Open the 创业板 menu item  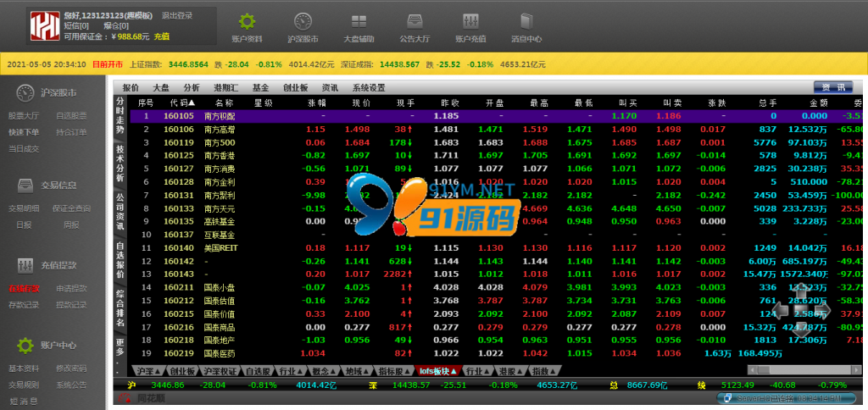tap(295, 87)
